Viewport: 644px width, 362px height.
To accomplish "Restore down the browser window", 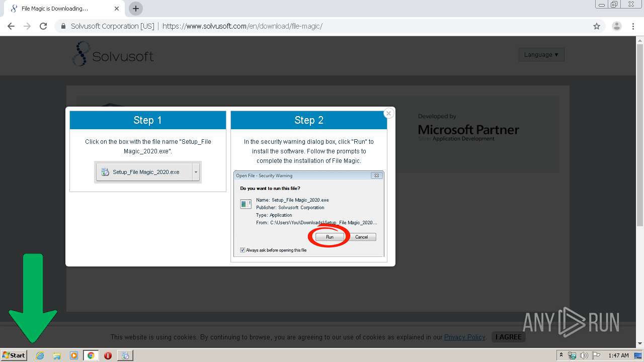I will coord(614,5).
